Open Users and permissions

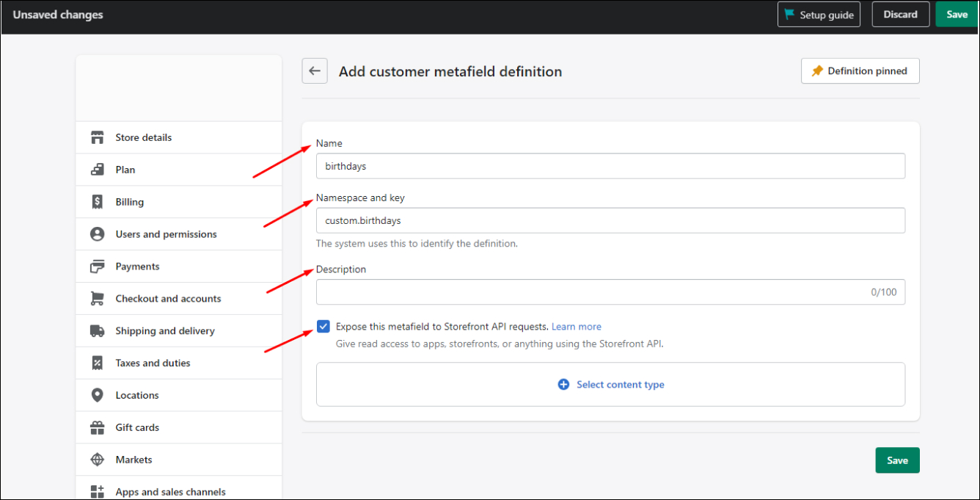[x=179, y=234]
